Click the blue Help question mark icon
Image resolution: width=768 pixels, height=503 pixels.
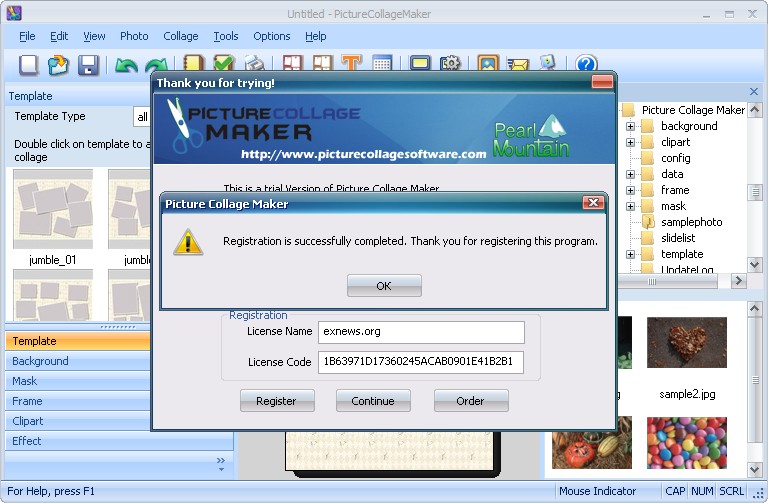click(x=586, y=64)
